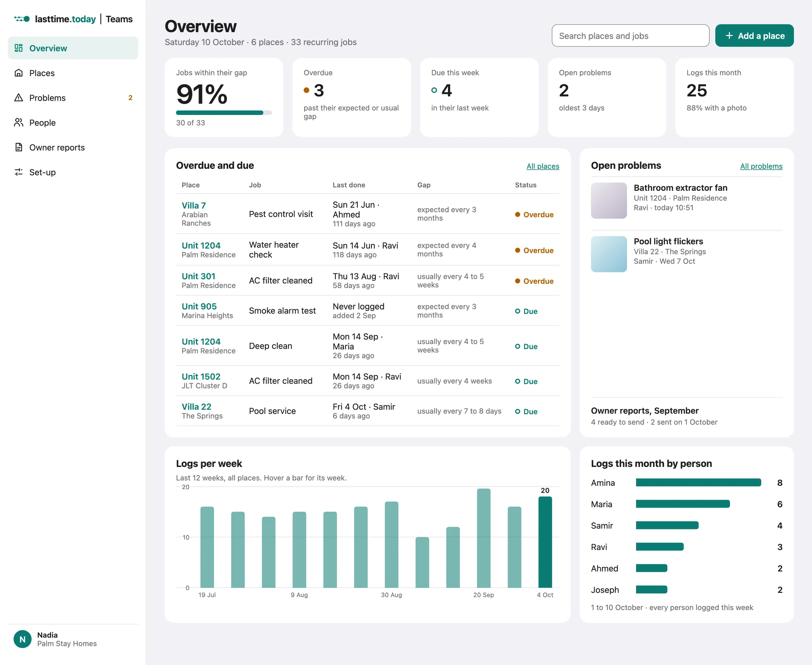Follow the All problems link
The image size is (812, 665).
point(761,166)
